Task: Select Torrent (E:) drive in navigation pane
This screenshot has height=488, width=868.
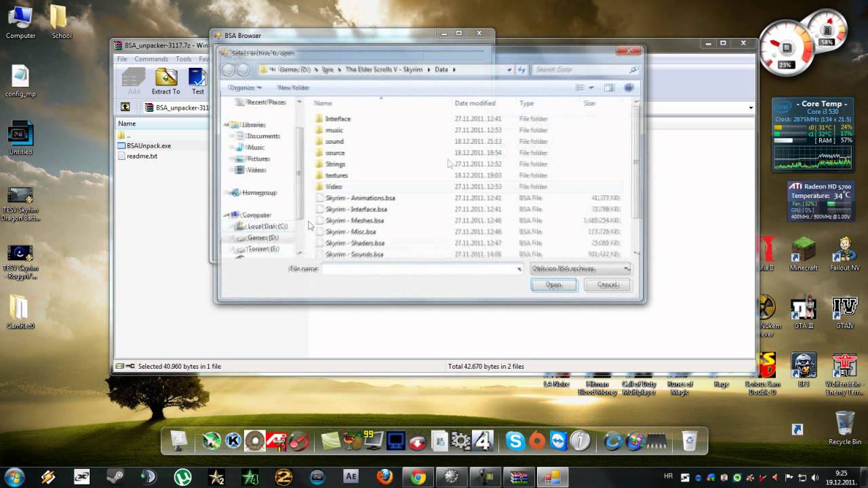Action: 262,249
